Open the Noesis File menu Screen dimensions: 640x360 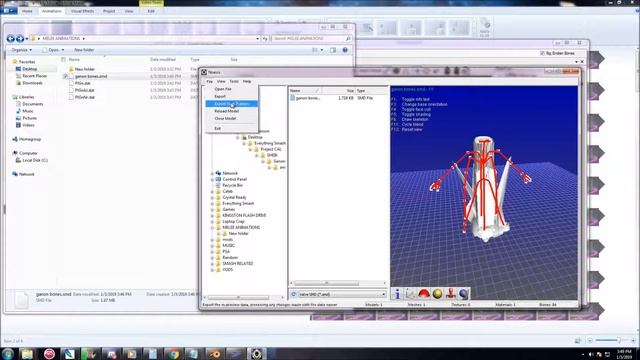click(209, 82)
